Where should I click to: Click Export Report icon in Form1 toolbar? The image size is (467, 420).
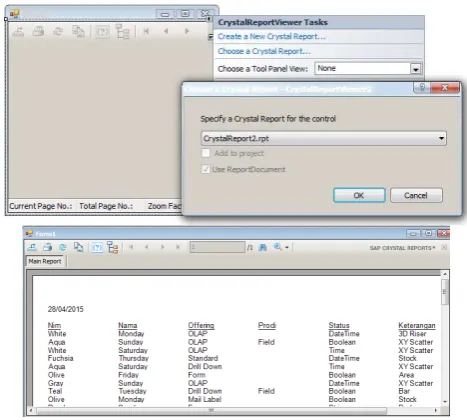click(32, 247)
